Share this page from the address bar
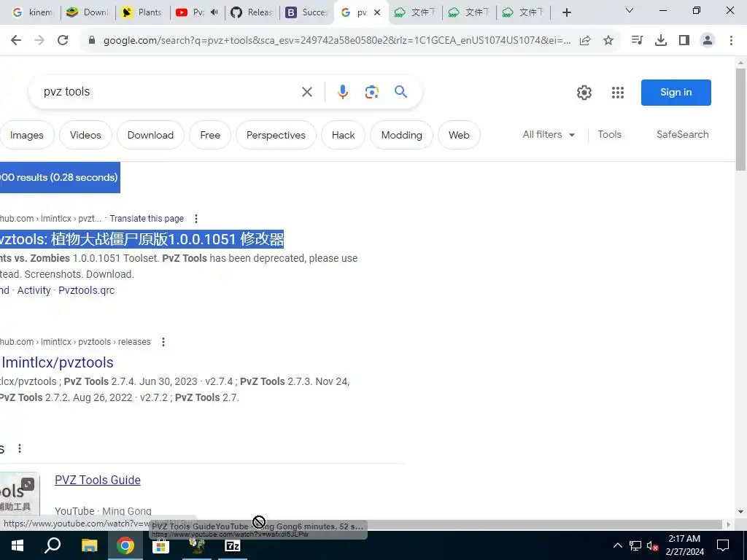Screen dimensions: 747x560 pos(585,41)
